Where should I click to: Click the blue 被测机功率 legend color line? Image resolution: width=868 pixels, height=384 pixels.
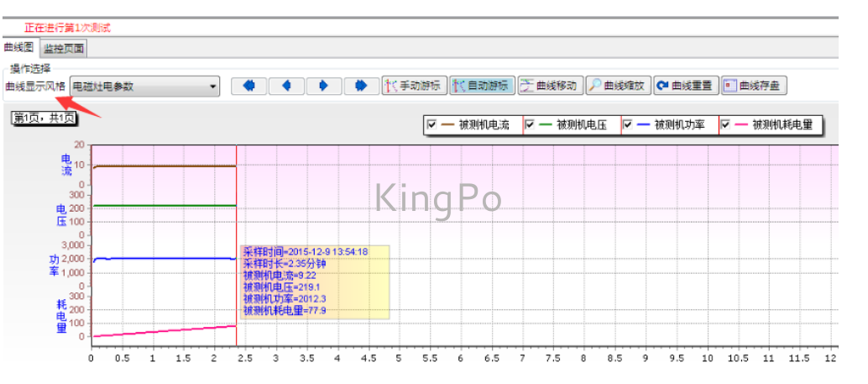pos(643,125)
